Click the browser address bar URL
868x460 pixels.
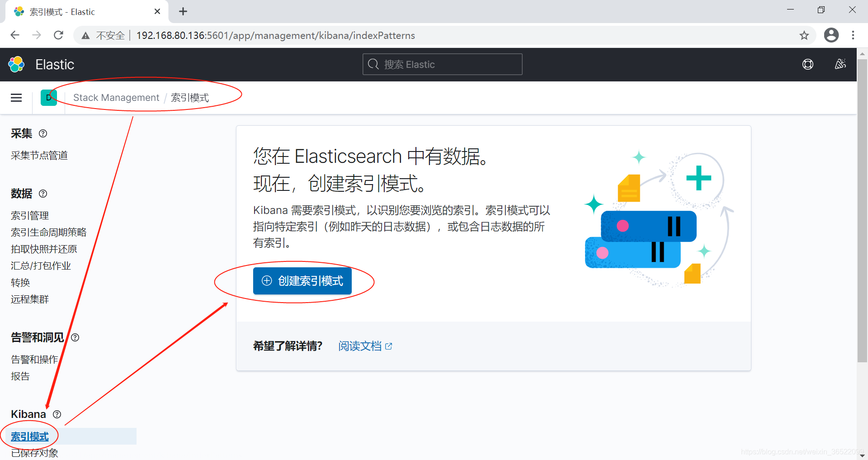coord(276,35)
